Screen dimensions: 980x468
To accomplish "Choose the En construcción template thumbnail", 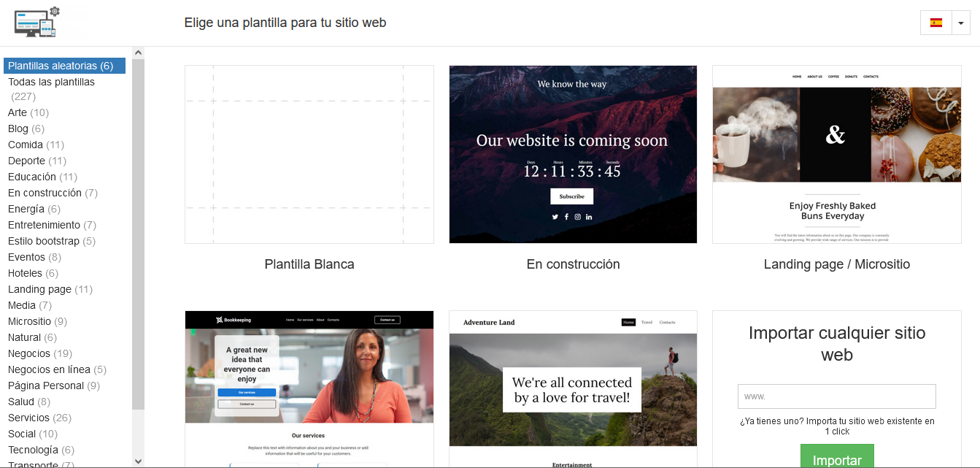I will pyautogui.click(x=573, y=154).
